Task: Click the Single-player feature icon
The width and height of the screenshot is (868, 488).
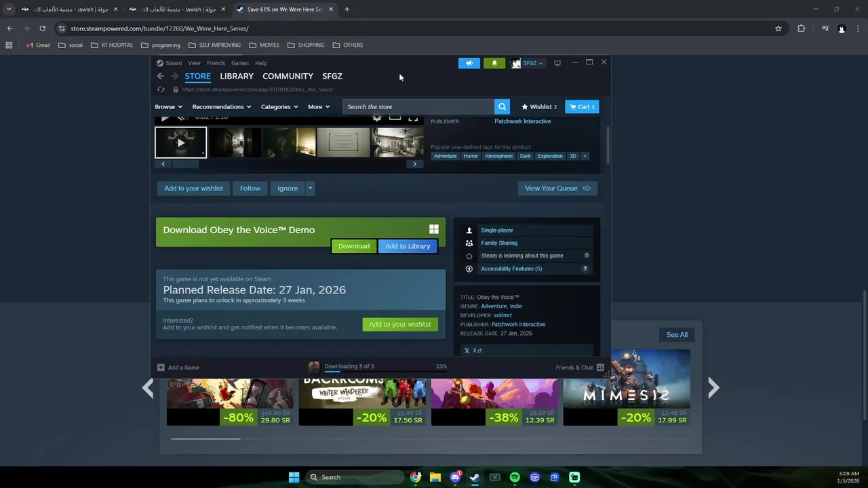Action: pos(469,230)
